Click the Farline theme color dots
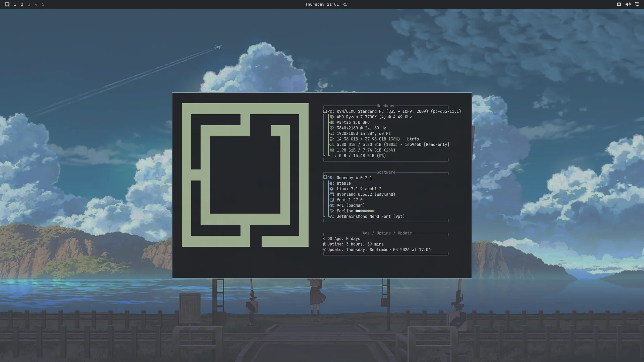The height and width of the screenshot is (362, 644). pyautogui.click(x=365, y=211)
